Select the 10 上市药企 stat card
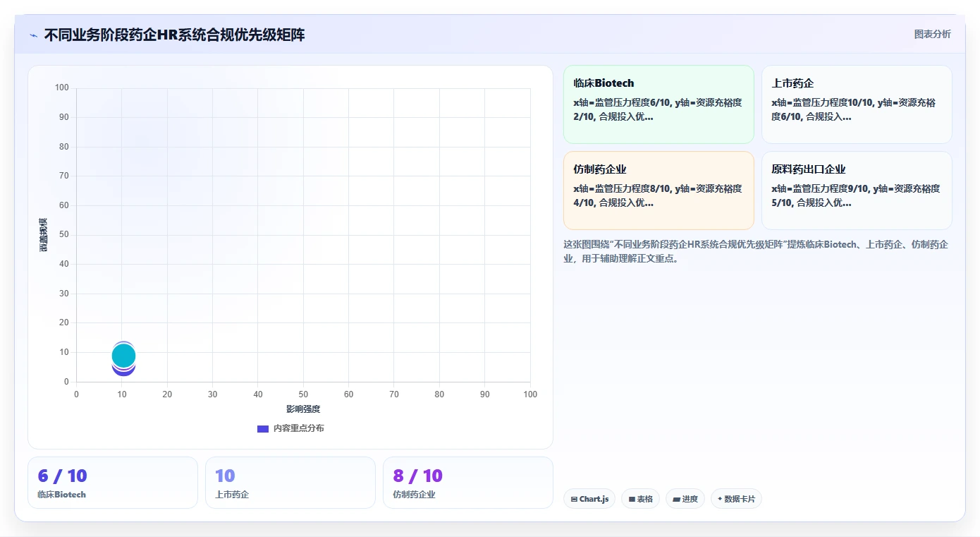This screenshot has width=980, height=537. 290,483
